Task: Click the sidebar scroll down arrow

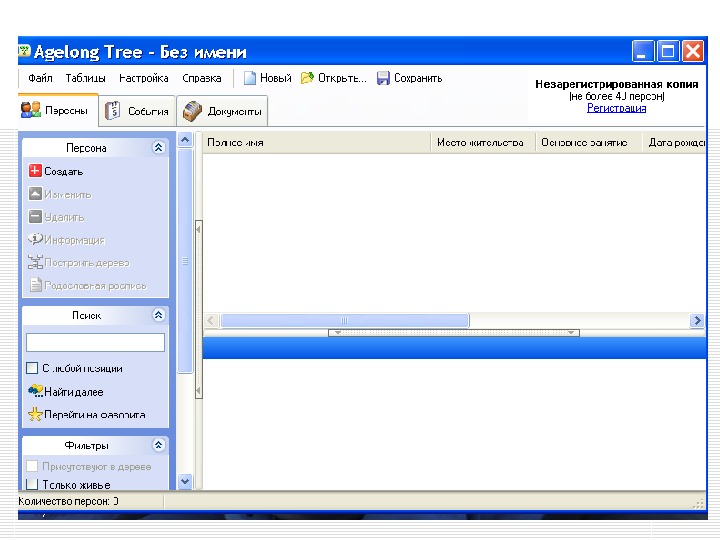Action: [185, 481]
